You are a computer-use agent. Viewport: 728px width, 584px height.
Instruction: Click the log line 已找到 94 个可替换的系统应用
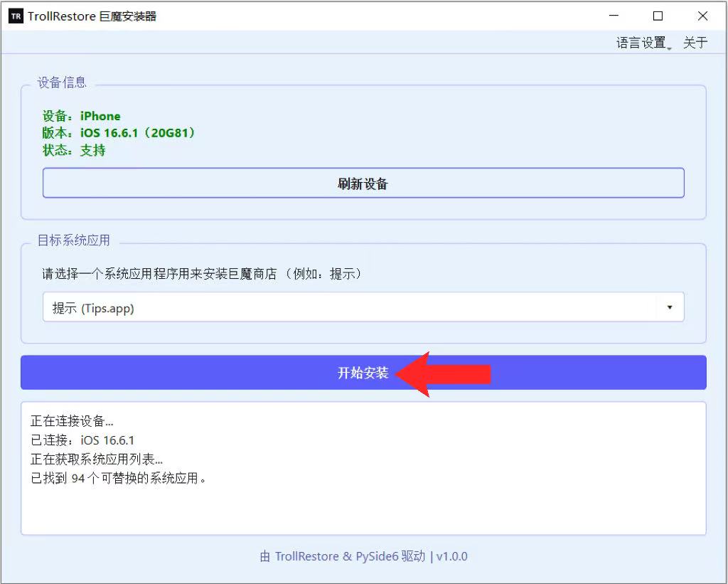pos(119,478)
